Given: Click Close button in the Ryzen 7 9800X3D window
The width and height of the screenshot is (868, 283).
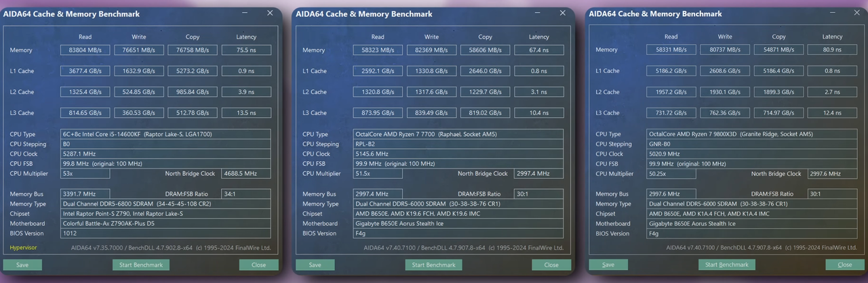Looking at the screenshot, I should (x=845, y=265).
